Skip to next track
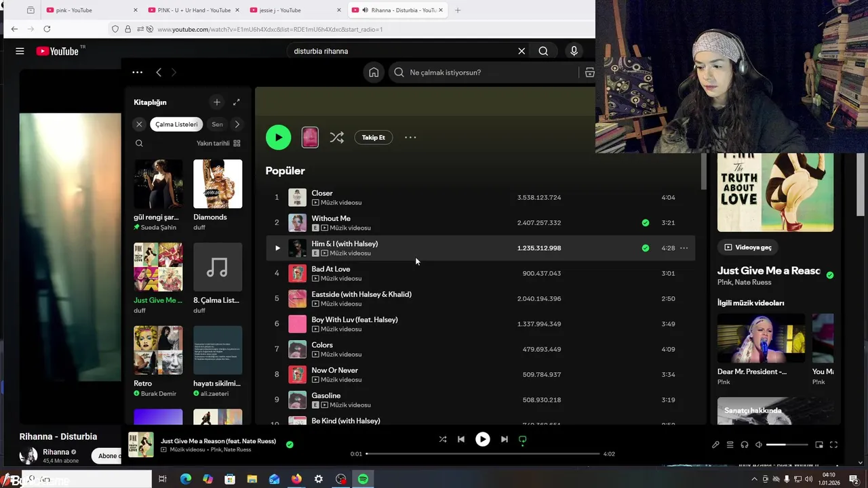This screenshot has width=868, height=488. click(x=504, y=439)
